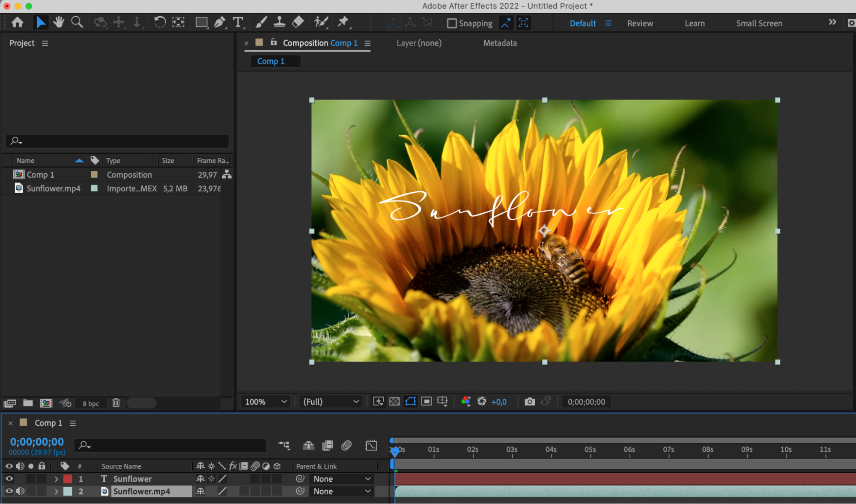The width and height of the screenshot is (856, 504).
Task: Expand the Sunflower text layer properties
Action: click(x=56, y=479)
